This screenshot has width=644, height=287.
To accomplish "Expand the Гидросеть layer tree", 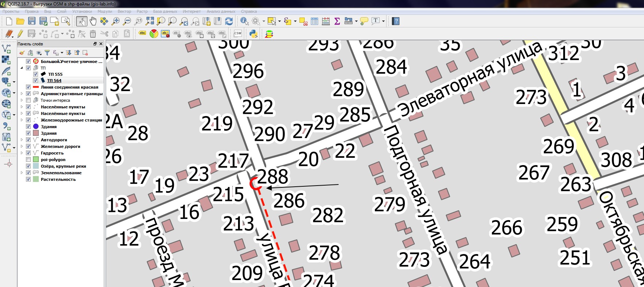I will (22, 153).
